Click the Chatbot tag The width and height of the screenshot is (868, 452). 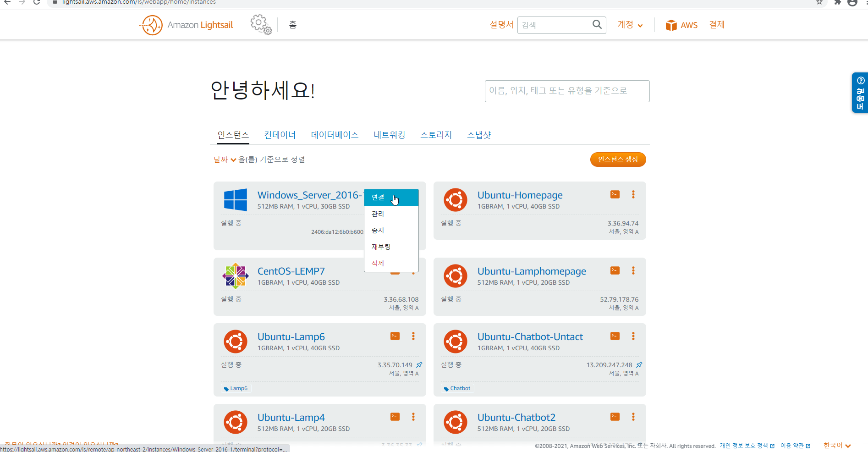tap(457, 388)
